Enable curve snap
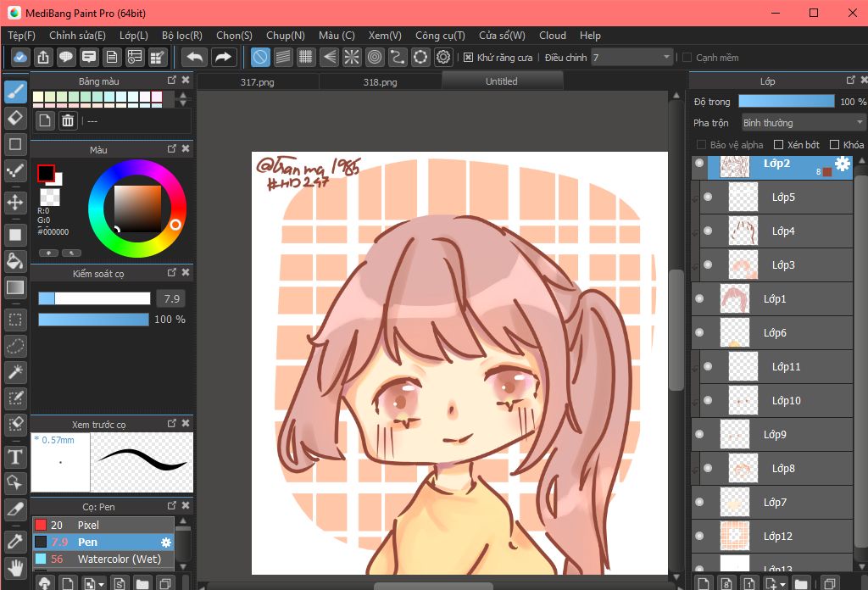Viewport: 868px width, 590px height. tap(398, 57)
